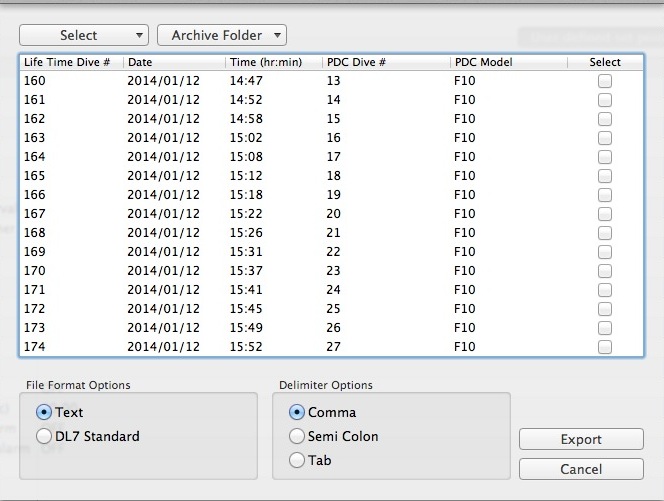
Task: Choose the Text file format option
Action: [x=44, y=412]
